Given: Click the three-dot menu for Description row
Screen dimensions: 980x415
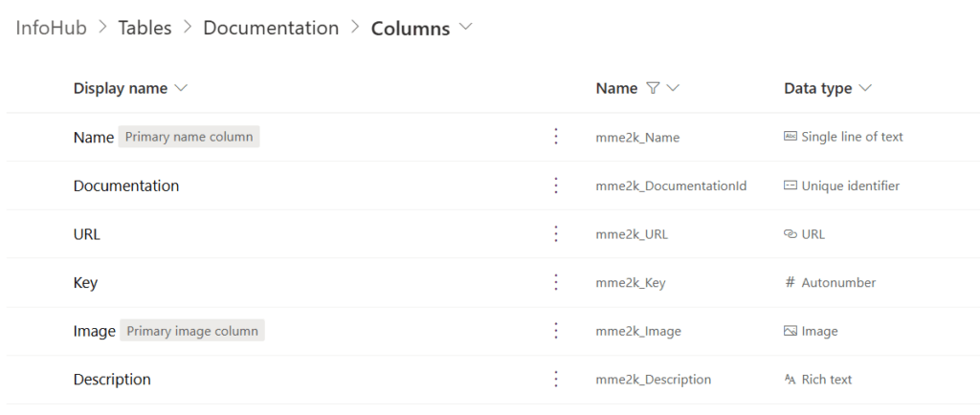Looking at the screenshot, I should [556, 380].
